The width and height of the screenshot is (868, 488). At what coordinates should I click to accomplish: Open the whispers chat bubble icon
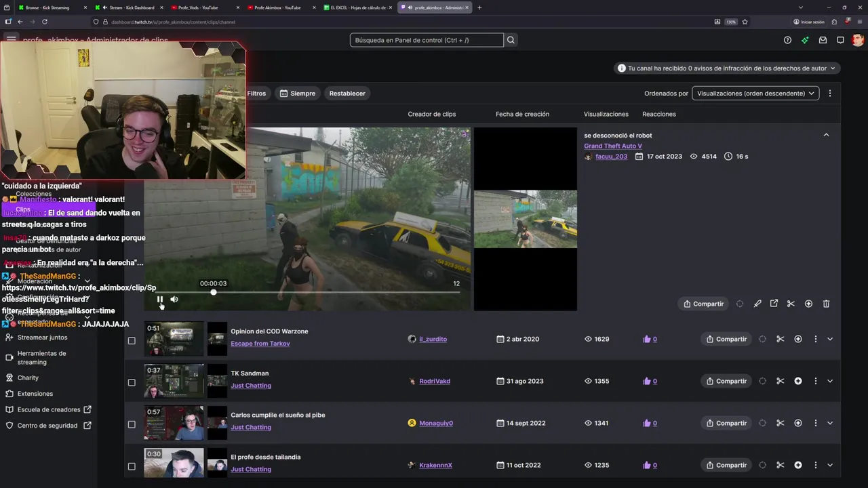pos(840,40)
